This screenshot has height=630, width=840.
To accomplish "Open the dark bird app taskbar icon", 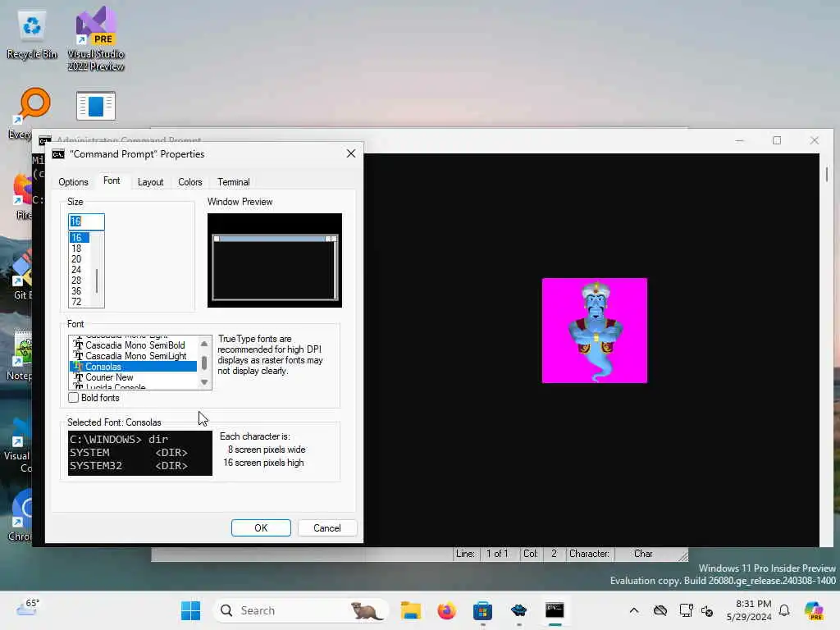I will pos(518,610).
